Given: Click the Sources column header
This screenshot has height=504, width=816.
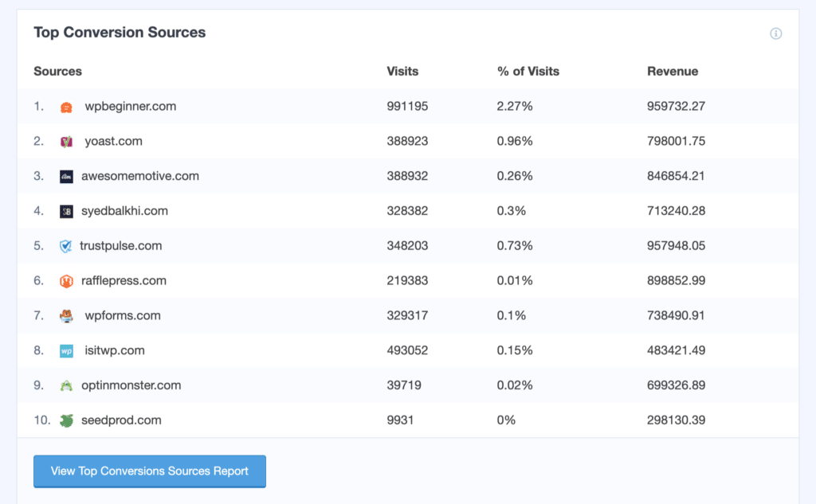Looking at the screenshot, I should 57,71.
